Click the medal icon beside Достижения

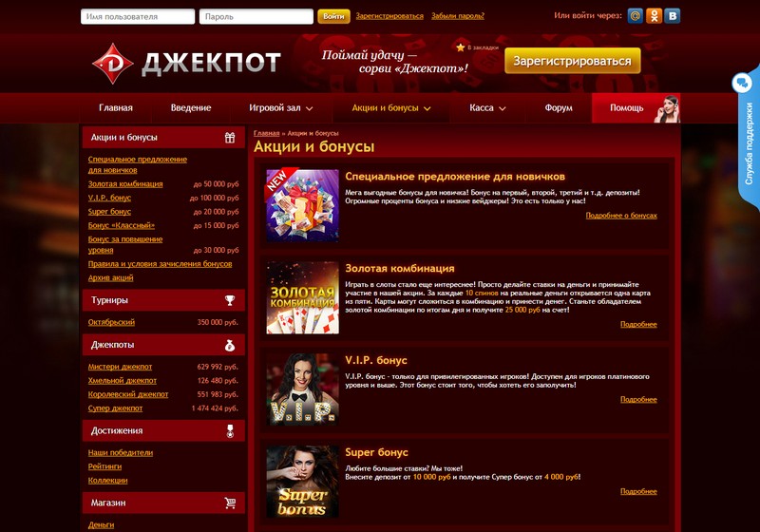point(230,431)
